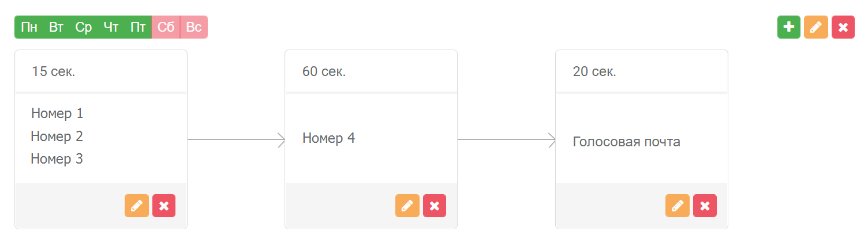Delete the 15 сек. step card
The width and height of the screenshot is (868, 250).
coord(164,206)
